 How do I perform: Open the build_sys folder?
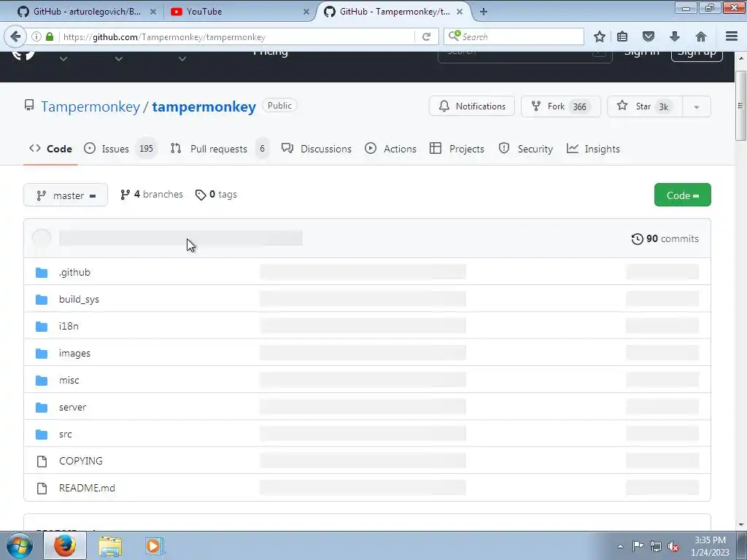point(79,300)
